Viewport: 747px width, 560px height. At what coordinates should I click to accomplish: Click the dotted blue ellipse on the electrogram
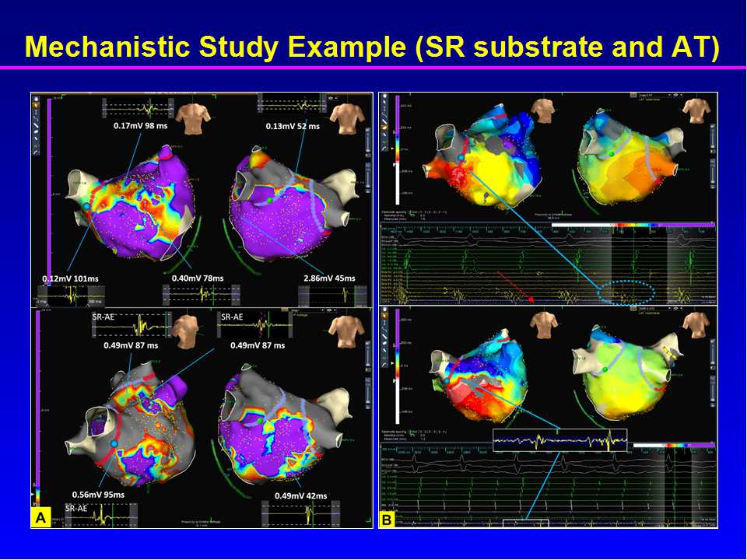click(627, 291)
